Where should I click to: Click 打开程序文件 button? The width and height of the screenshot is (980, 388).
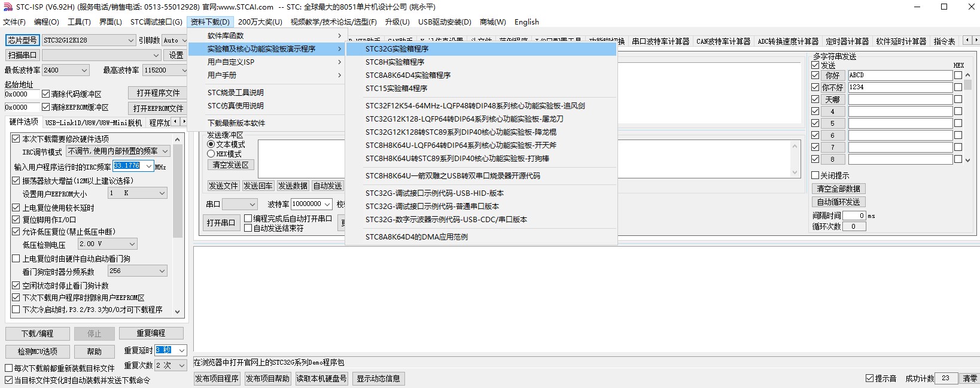pos(158,93)
